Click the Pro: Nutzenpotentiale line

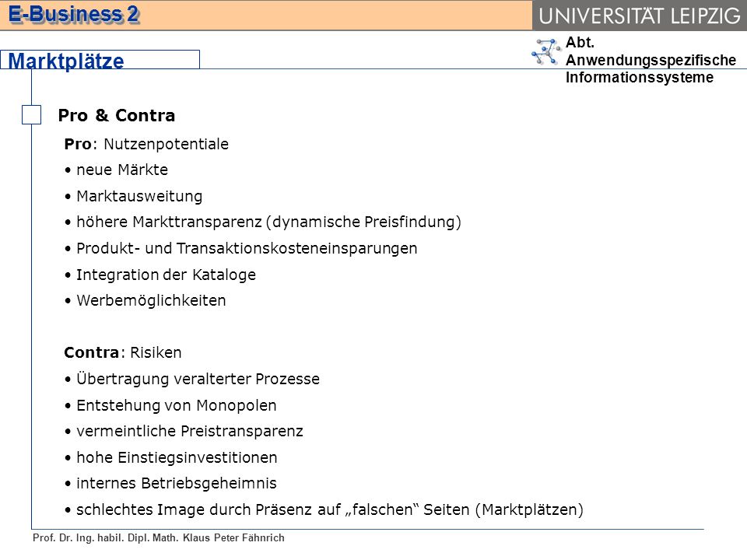146,144
